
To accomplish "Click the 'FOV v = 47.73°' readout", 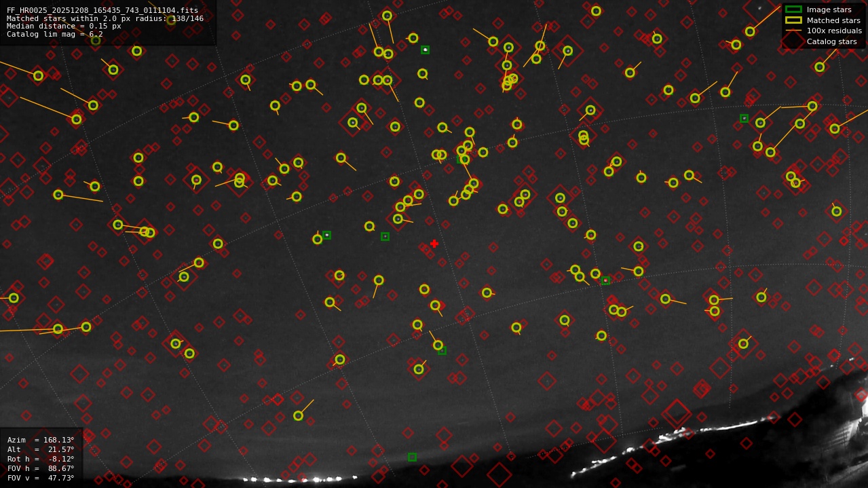I will [41, 478].
